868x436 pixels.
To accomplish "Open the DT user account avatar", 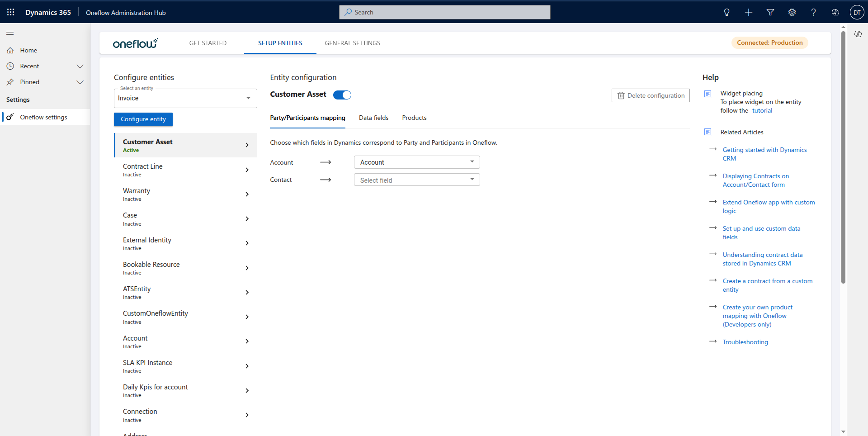I will [x=857, y=12].
